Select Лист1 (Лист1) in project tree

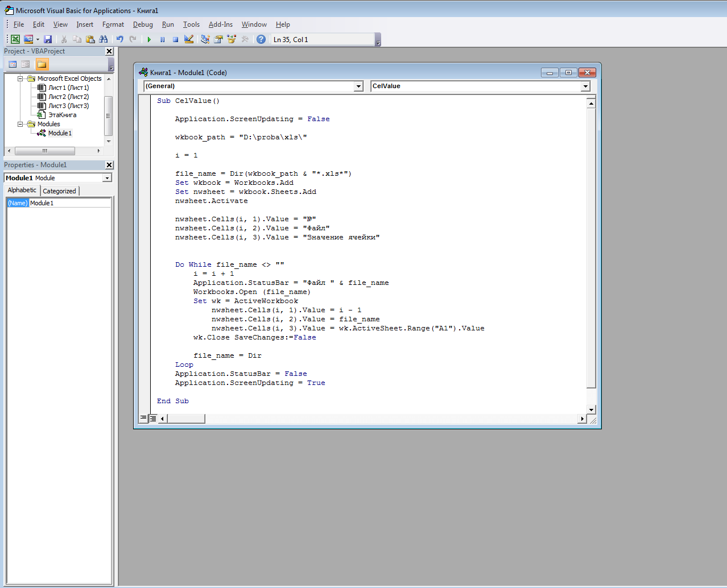coord(68,88)
